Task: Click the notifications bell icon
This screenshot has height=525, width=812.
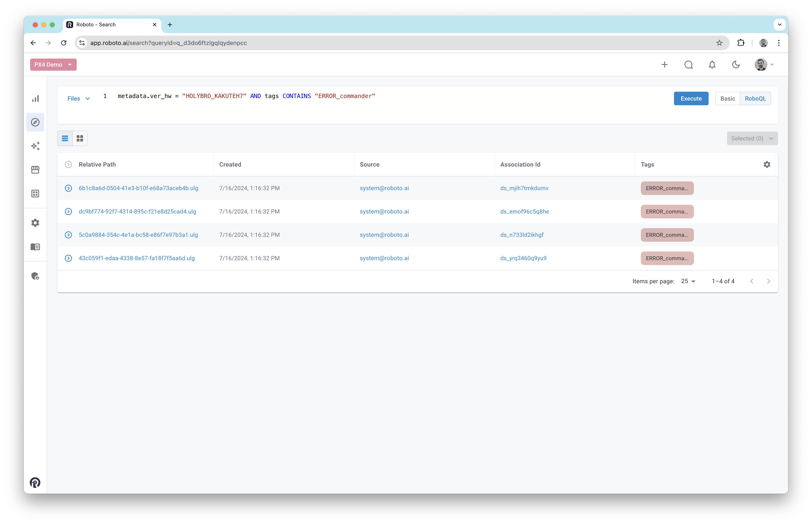Action: [x=712, y=65]
